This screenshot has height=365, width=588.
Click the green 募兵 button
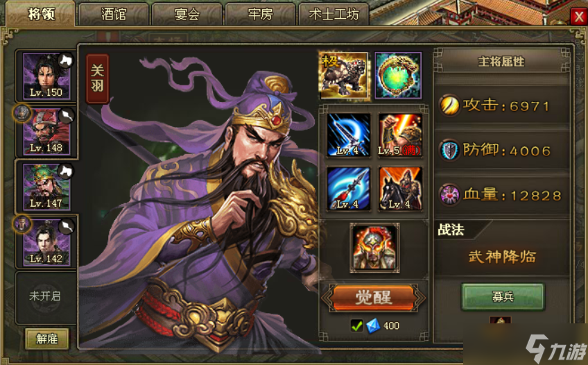tap(503, 297)
